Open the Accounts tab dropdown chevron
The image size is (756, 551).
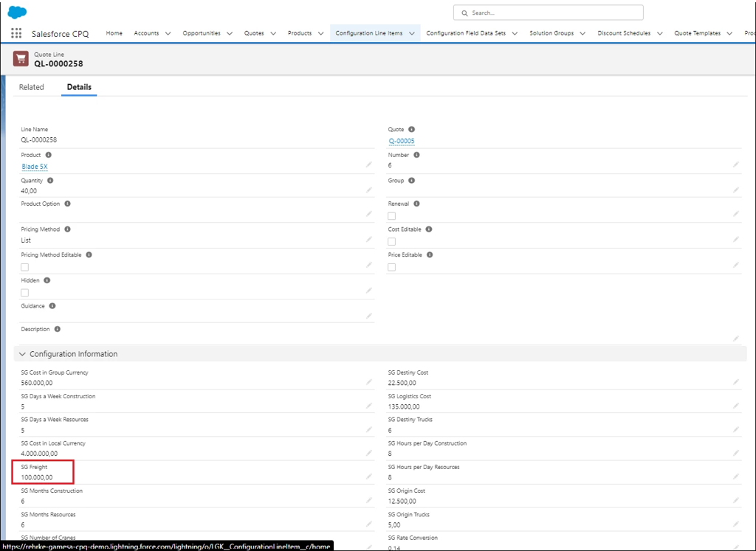[x=168, y=34]
